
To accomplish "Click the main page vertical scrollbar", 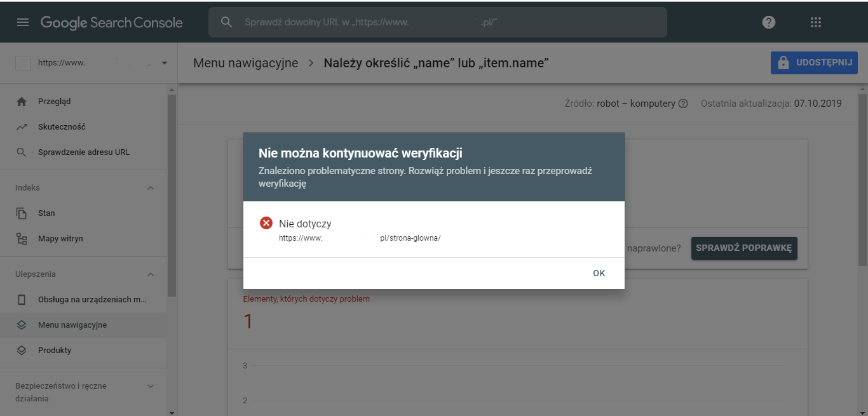I will pyautogui.click(x=862, y=179).
